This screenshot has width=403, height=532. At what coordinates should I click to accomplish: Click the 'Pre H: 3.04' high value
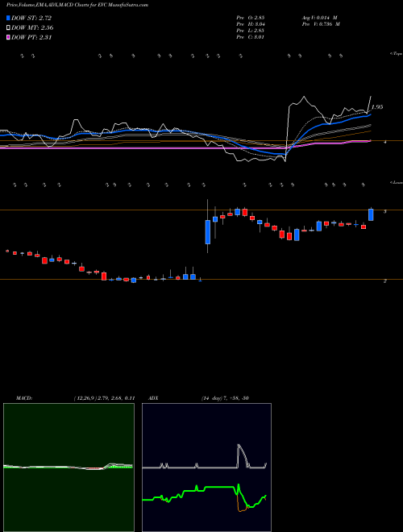click(251, 24)
